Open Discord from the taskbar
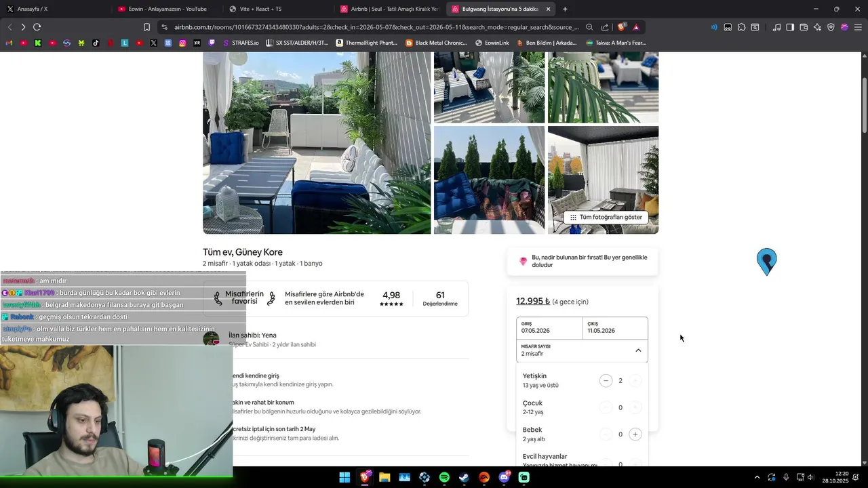Image resolution: width=868 pixels, height=488 pixels. pyautogui.click(x=504, y=477)
